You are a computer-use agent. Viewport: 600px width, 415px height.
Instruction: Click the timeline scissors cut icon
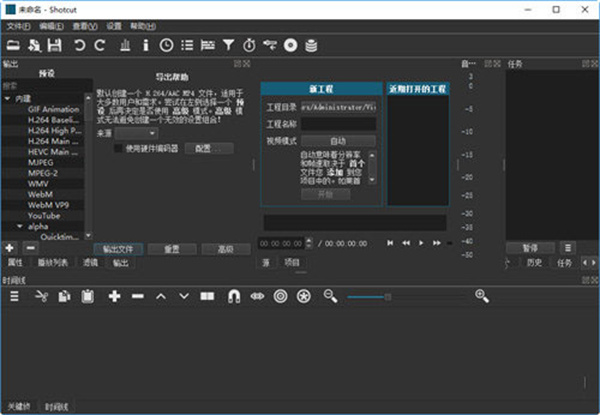[41, 296]
